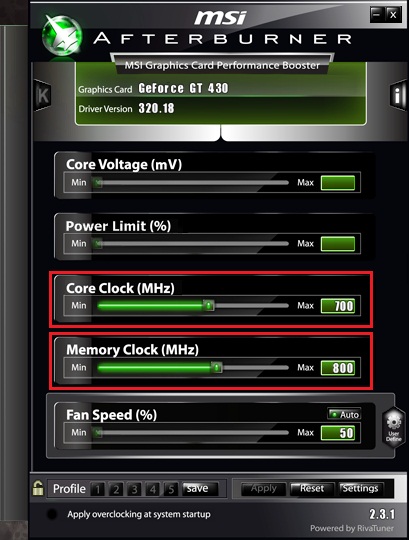The width and height of the screenshot is (409, 540).
Task: Minimize the Afterburner window
Action: click(377, 14)
